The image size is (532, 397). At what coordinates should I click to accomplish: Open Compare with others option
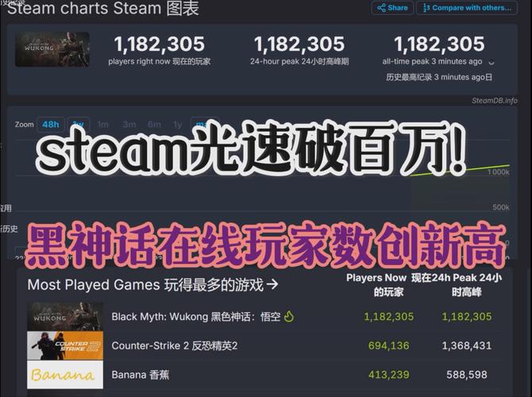pyautogui.click(x=467, y=8)
